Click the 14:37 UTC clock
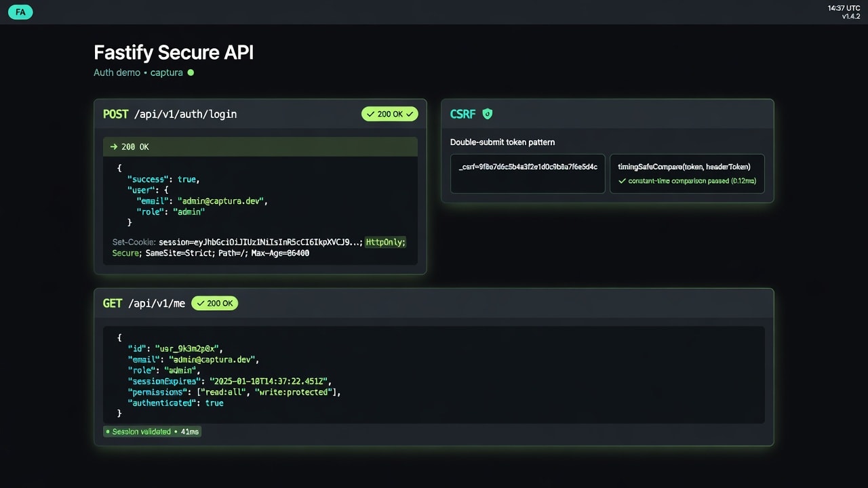Image resolution: width=868 pixels, height=488 pixels. (844, 8)
